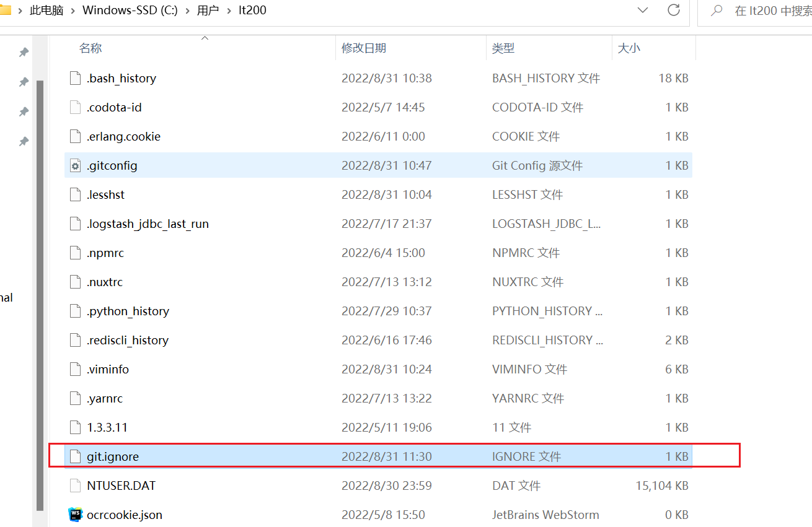Image resolution: width=812 pixels, height=527 pixels.
Task: Click the file name .python_history
Action: coord(128,311)
